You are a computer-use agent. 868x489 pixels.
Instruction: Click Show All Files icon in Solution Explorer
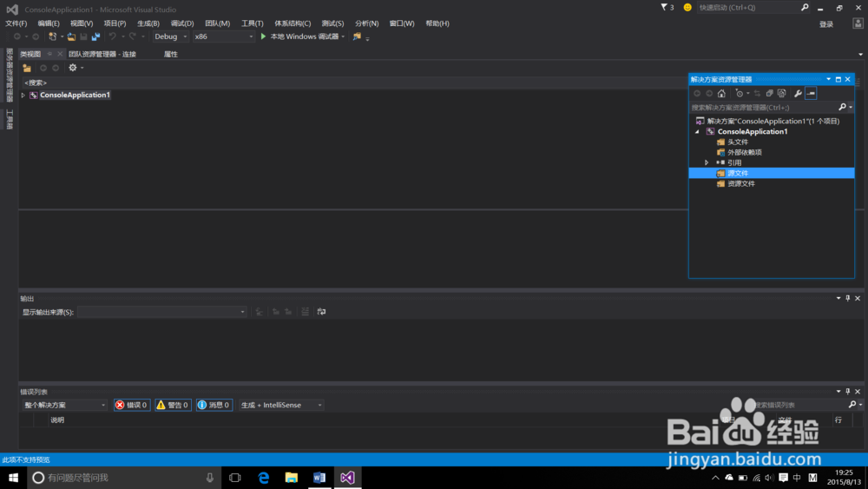click(x=782, y=94)
